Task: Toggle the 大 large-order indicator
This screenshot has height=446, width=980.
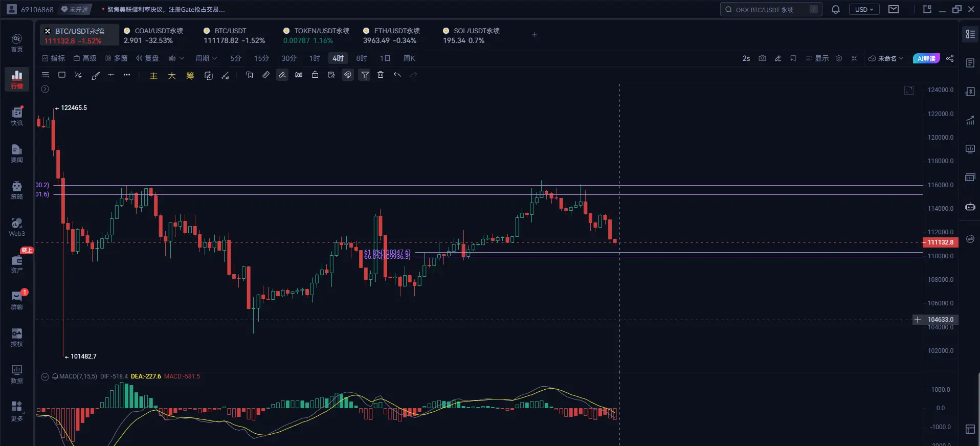Action: pos(172,76)
